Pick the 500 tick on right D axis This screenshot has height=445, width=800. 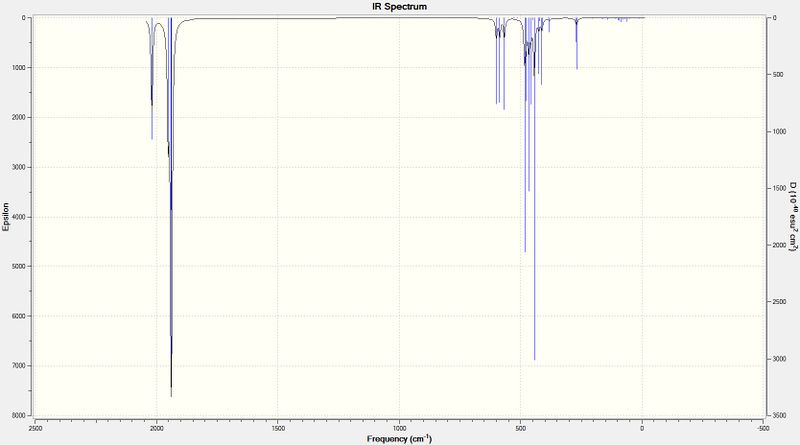pyautogui.click(x=778, y=75)
